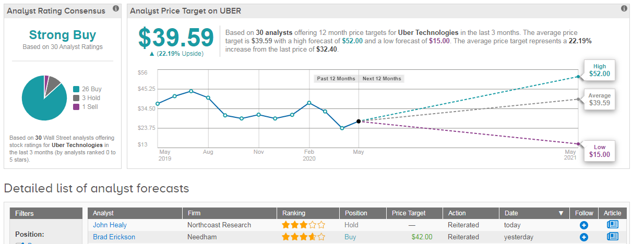Viewport: 644px width, 244px height.
Task: Click the black current price point on chart
Action: pos(359,121)
